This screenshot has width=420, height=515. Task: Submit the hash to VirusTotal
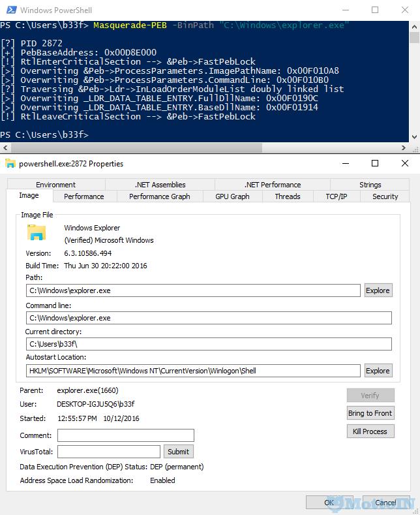tap(179, 452)
